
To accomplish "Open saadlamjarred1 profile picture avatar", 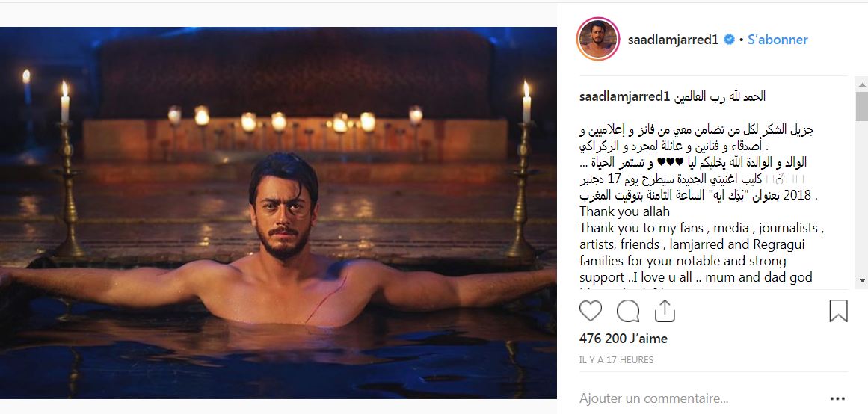I will [x=597, y=39].
